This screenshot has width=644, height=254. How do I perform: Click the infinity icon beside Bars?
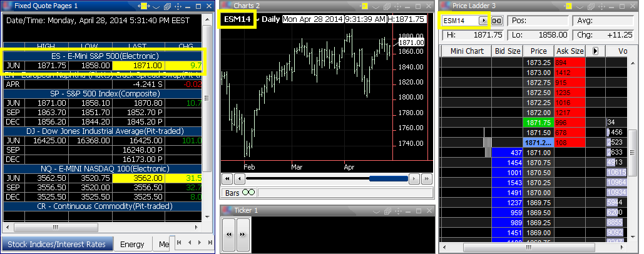(x=248, y=193)
